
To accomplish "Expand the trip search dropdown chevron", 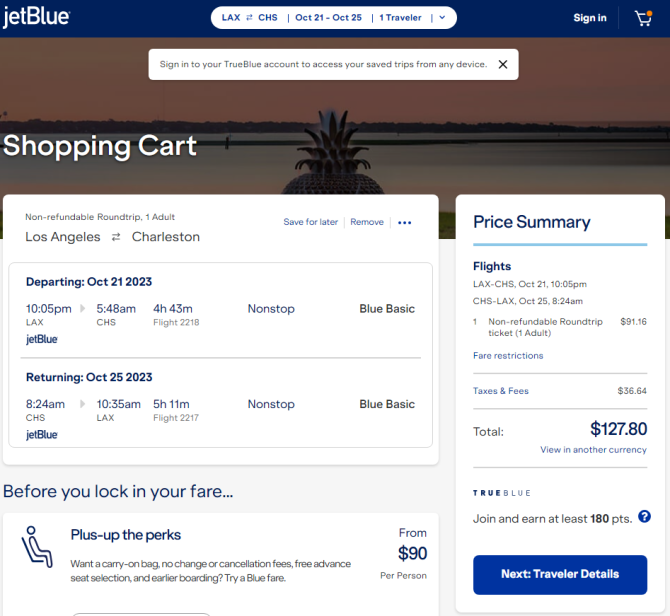I will pyautogui.click(x=442, y=18).
